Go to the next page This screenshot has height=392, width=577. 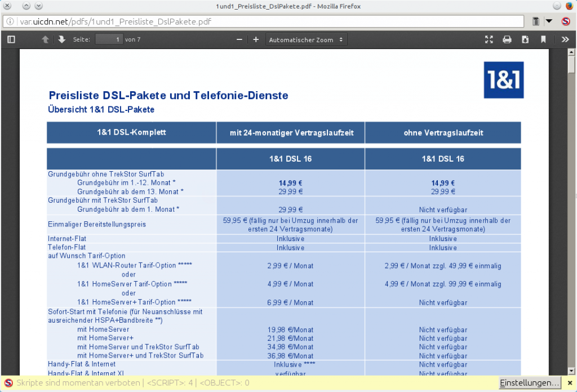tap(61, 39)
